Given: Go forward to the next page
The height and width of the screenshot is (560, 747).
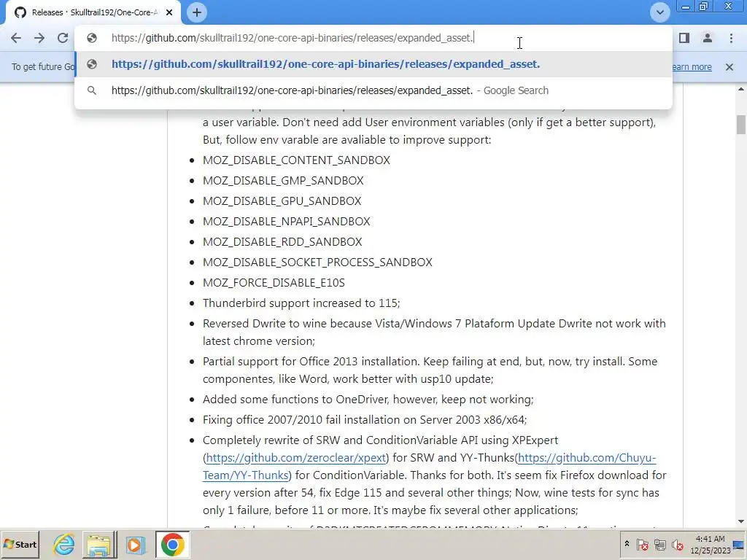Looking at the screenshot, I should pyautogui.click(x=39, y=38).
